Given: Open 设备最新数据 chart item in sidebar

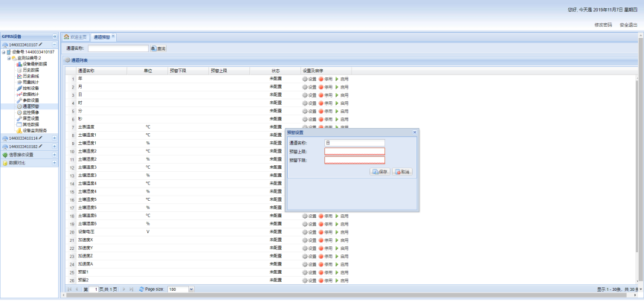Looking at the screenshot, I should [x=34, y=64].
